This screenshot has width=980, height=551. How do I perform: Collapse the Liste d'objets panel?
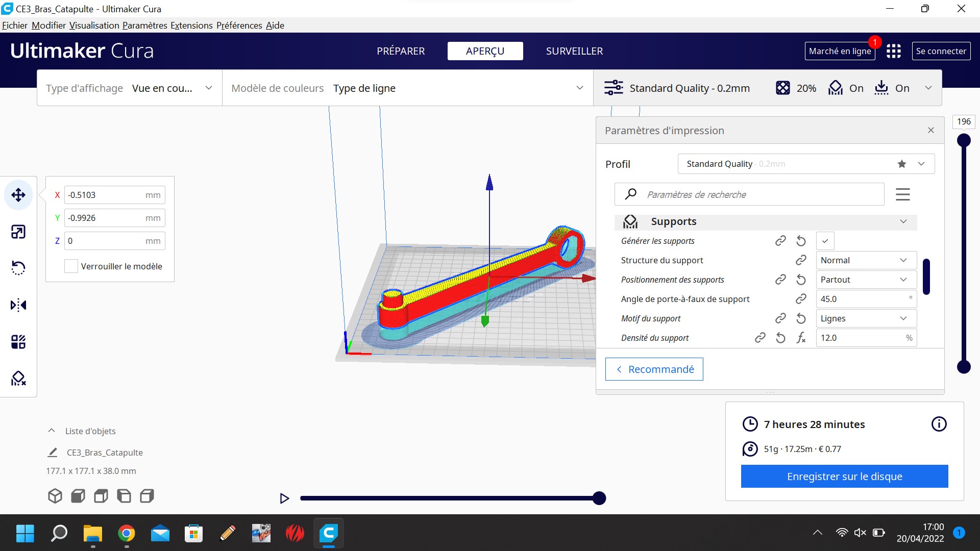coord(52,431)
